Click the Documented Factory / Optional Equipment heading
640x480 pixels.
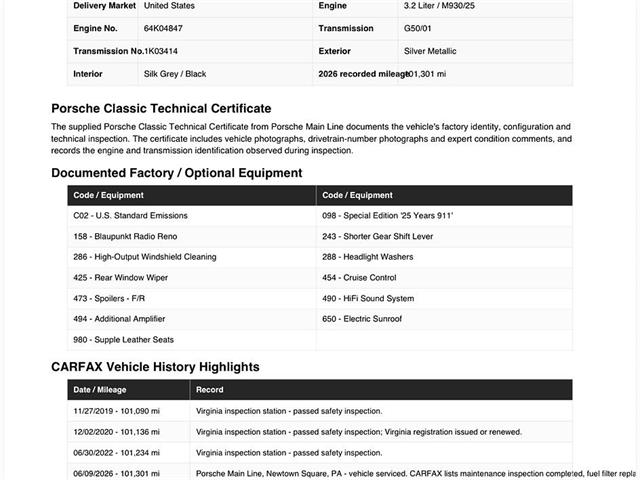[177, 173]
